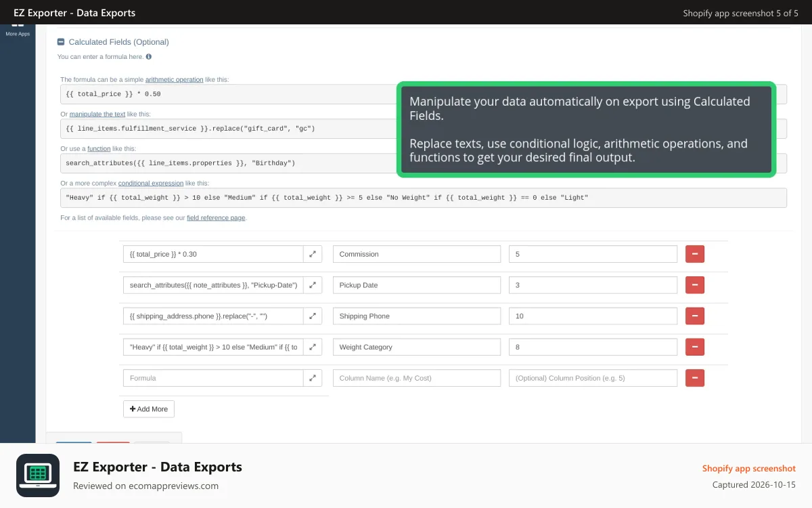Open the function documentation link
This screenshot has width=812, height=508.
[x=99, y=148]
